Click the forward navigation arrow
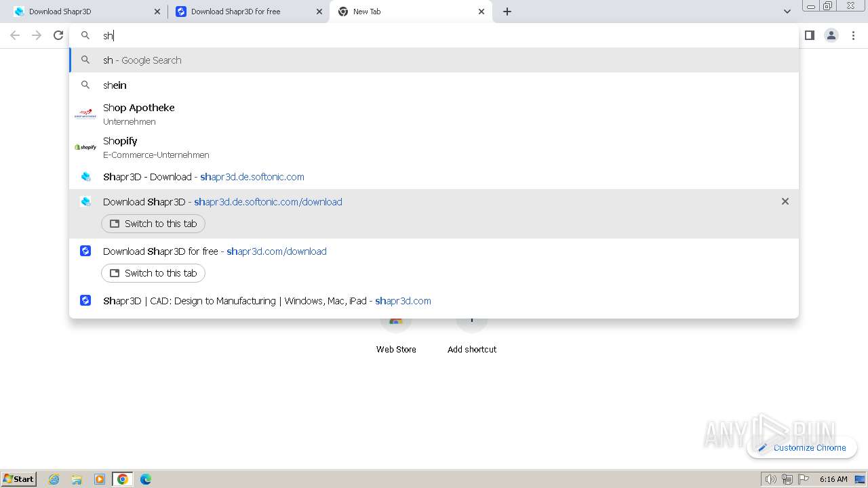The image size is (868, 488). click(x=37, y=35)
